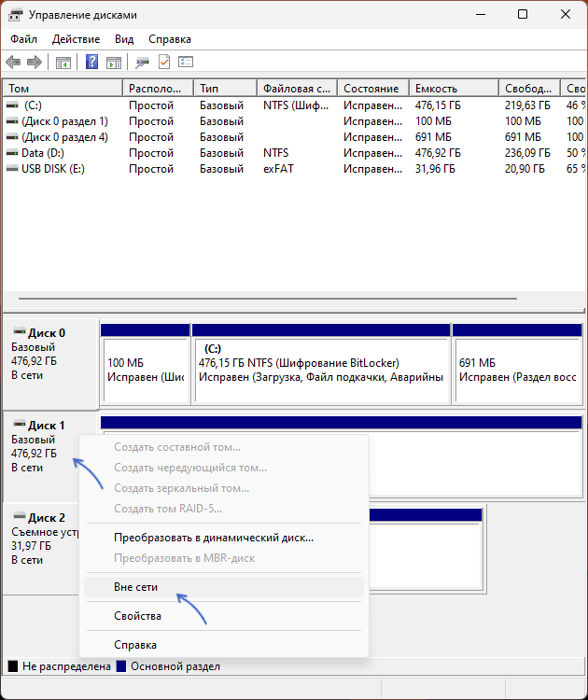Click the NTFS (Шиф... cell for C:
This screenshot has height=700, width=588.
(296, 105)
